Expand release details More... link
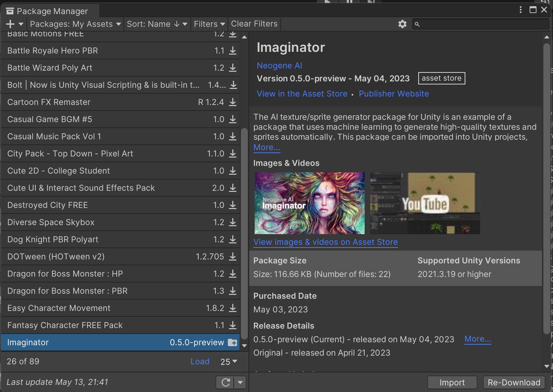553x392 pixels. (x=478, y=339)
